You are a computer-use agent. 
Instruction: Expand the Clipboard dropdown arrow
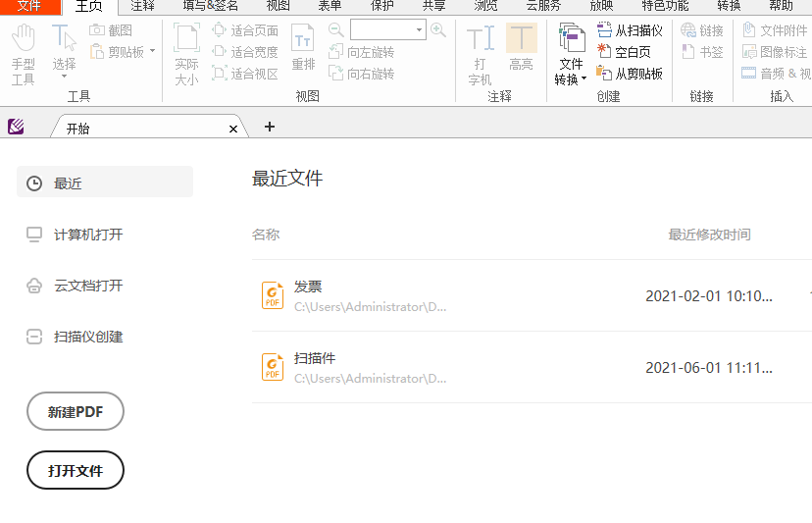coord(152,51)
